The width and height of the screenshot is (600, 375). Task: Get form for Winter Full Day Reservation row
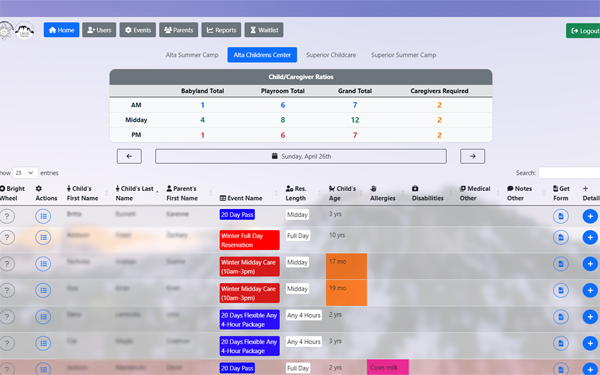561,237
